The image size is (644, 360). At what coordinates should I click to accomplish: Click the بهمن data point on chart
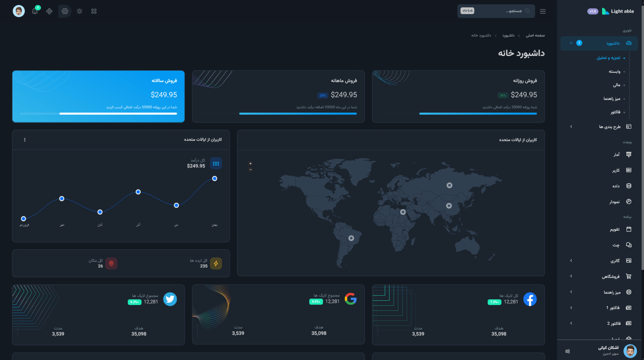[x=214, y=178]
